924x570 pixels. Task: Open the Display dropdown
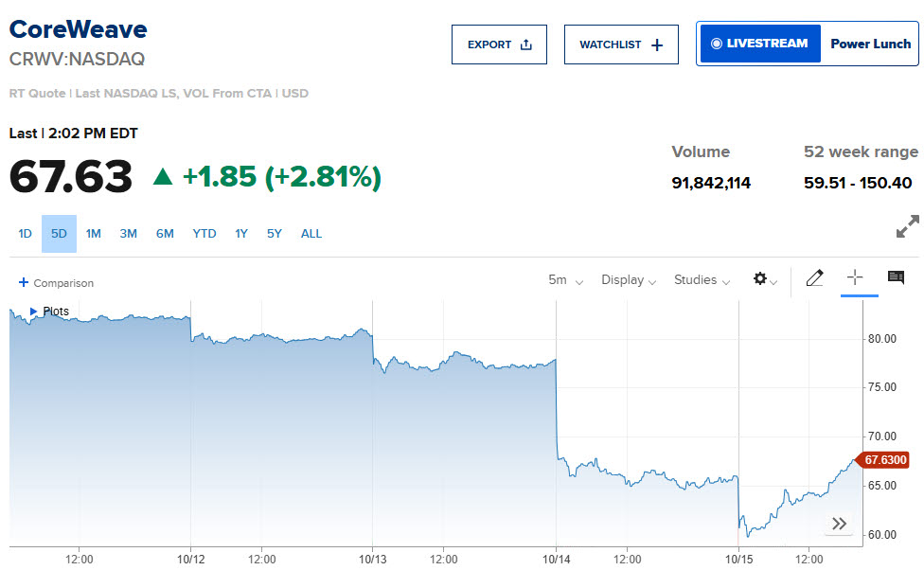(629, 280)
